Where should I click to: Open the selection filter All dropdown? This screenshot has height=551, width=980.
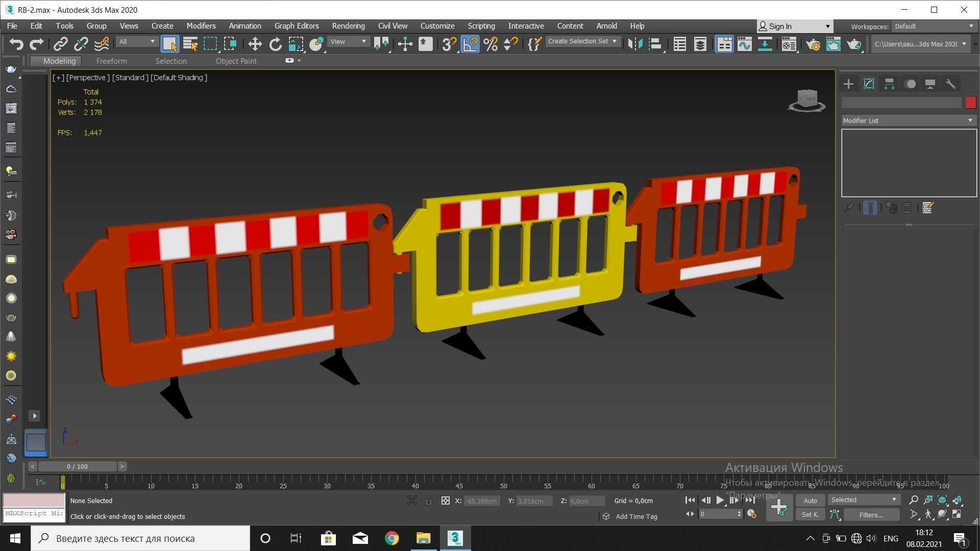click(x=136, y=41)
